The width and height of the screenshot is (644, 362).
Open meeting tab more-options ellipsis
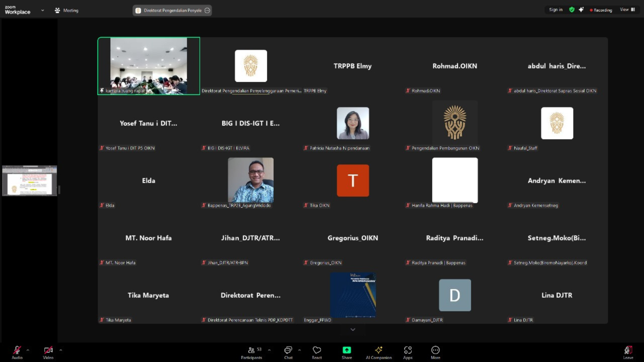[207, 10]
